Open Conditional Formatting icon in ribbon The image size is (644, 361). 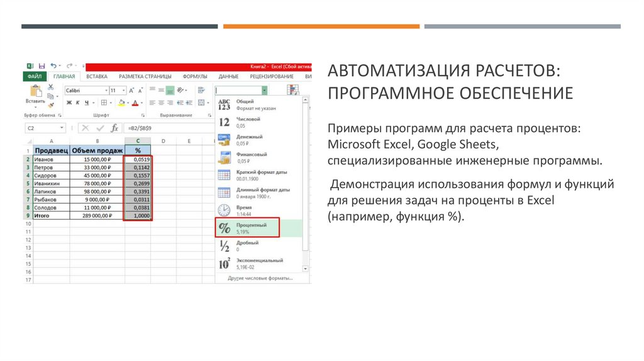pos(293,89)
